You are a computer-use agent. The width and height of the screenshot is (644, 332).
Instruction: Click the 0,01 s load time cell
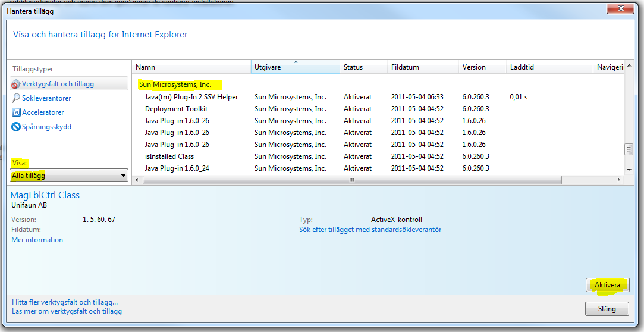click(519, 97)
